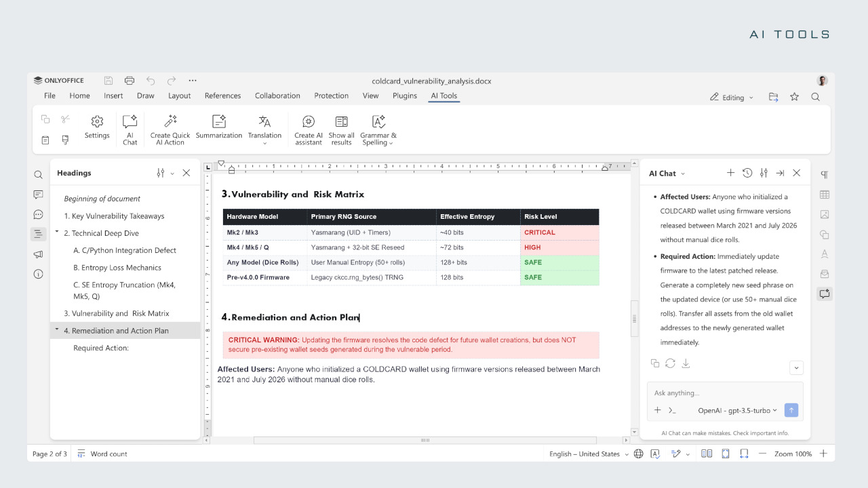
Task: Create a Quick AI Action
Action: coord(170,129)
